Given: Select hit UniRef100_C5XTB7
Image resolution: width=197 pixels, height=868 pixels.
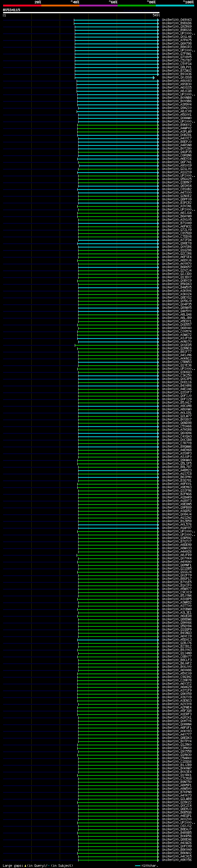Looking at the screenshot, I should tap(176, 60).
